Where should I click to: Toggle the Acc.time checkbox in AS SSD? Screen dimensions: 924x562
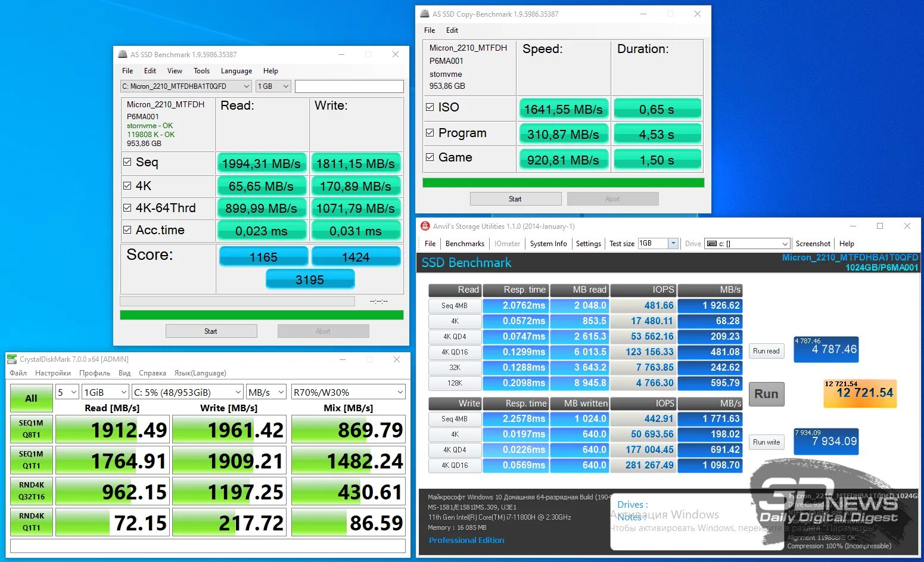127,229
